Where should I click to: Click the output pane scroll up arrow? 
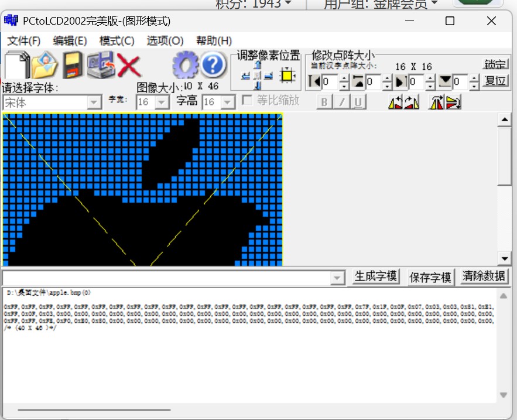click(x=504, y=296)
